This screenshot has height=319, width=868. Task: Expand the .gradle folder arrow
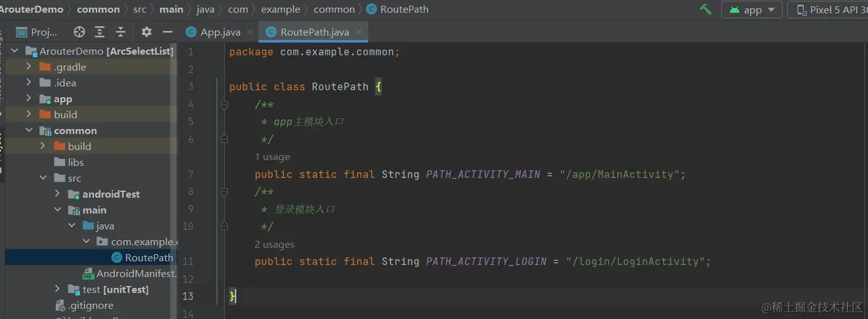point(29,67)
